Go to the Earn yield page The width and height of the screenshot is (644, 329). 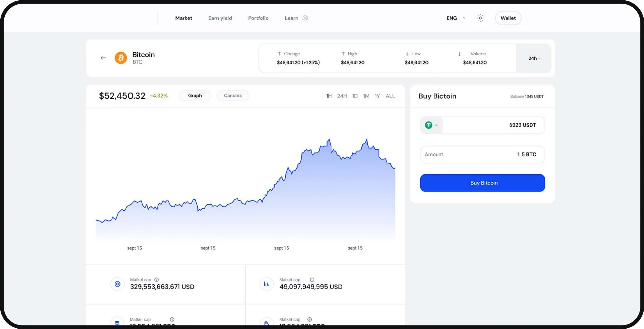(220, 18)
